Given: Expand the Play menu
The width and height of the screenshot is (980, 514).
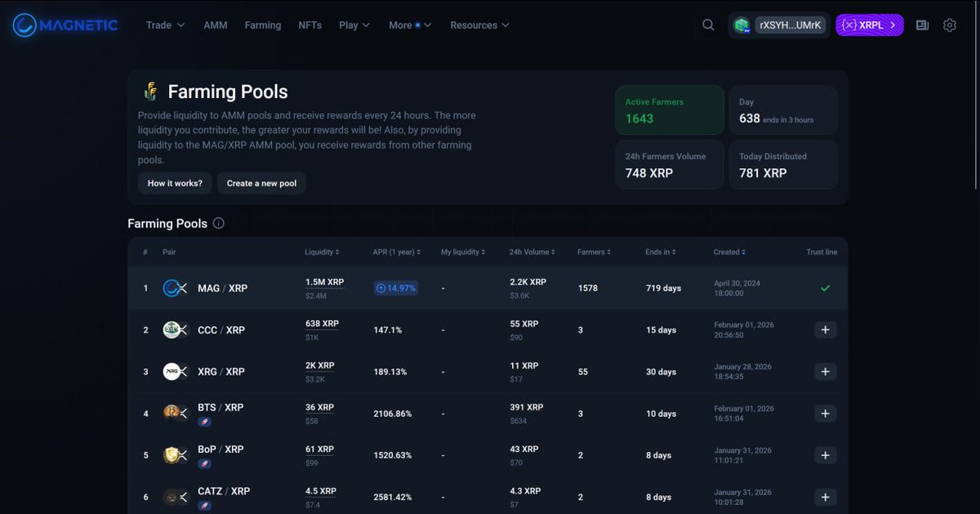Looking at the screenshot, I should click(x=354, y=25).
